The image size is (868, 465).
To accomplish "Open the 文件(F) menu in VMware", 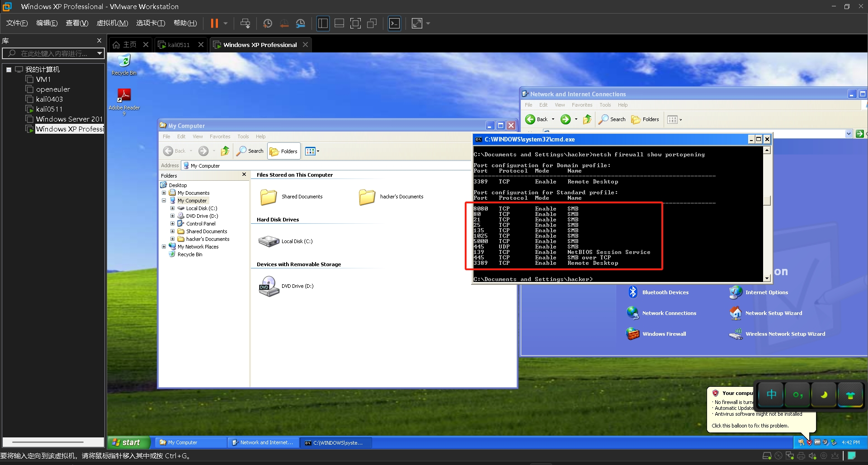I will (17, 23).
